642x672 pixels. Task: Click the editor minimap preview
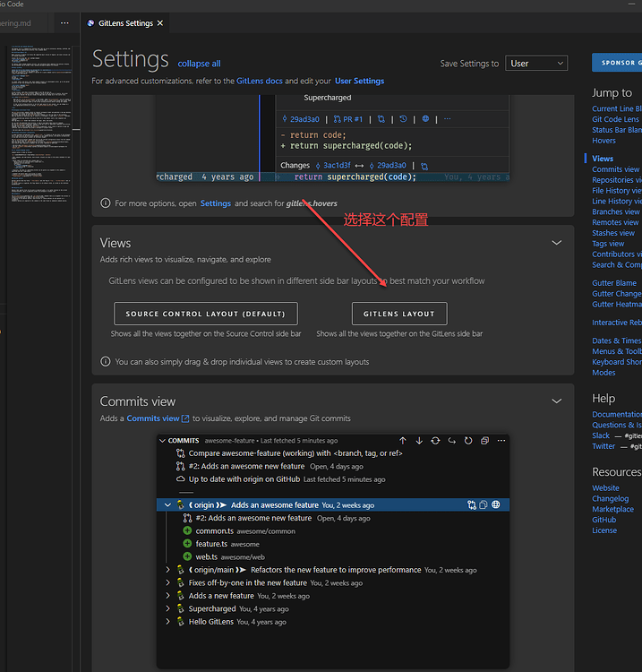[x=41, y=124]
